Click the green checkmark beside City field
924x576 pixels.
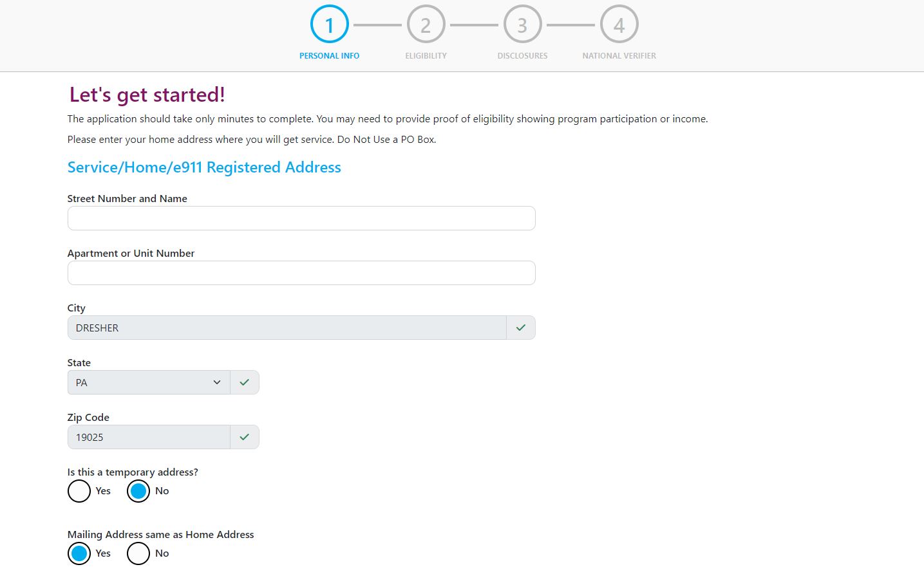[x=521, y=328]
